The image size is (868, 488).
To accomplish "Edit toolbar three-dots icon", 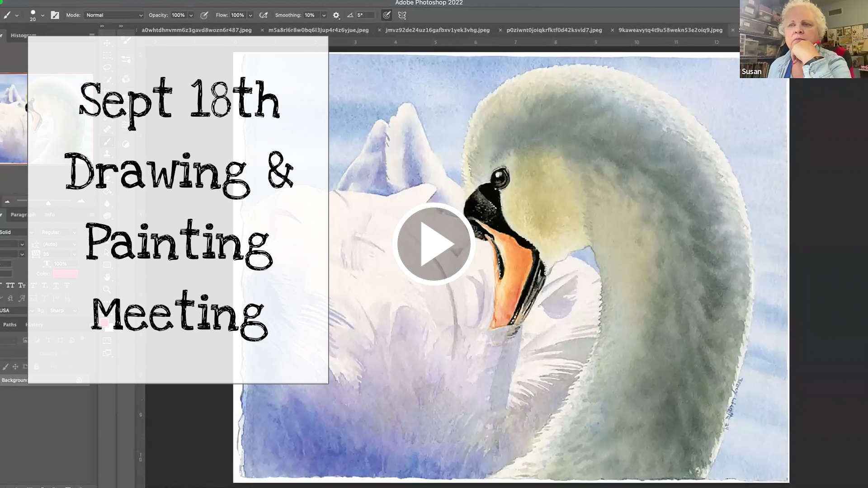I will (107, 302).
